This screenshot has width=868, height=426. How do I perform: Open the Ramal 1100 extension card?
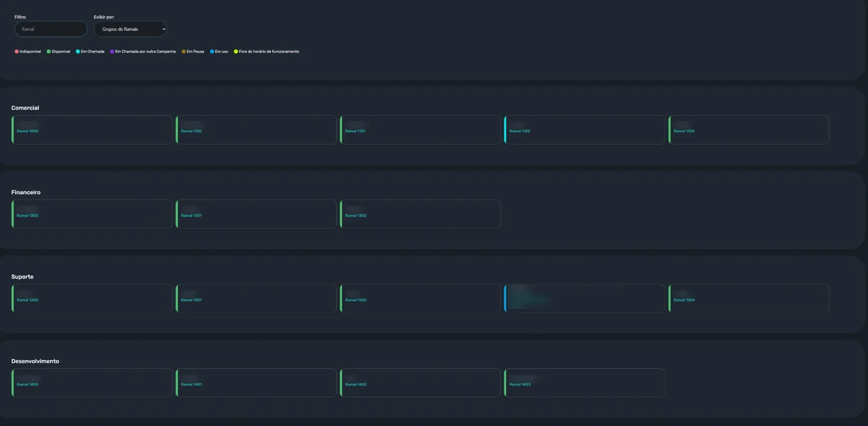(x=256, y=130)
